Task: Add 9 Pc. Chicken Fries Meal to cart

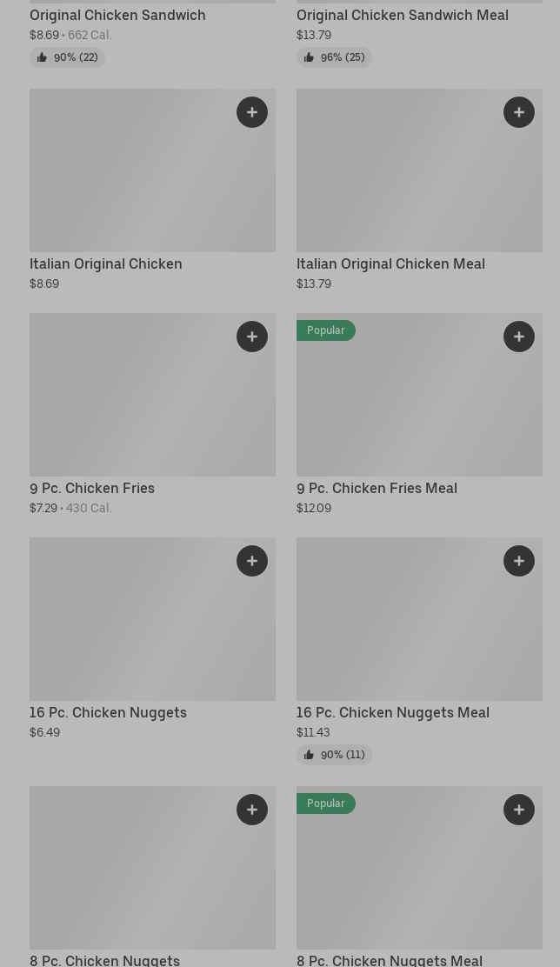Action: click(519, 337)
